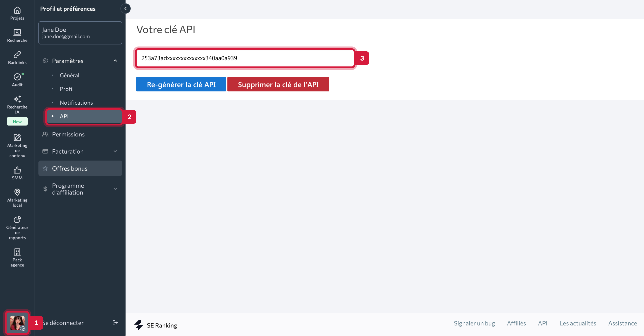The width and height of the screenshot is (644, 336).
Task: Open the Pack agence building icon
Action: click(17, 252)
